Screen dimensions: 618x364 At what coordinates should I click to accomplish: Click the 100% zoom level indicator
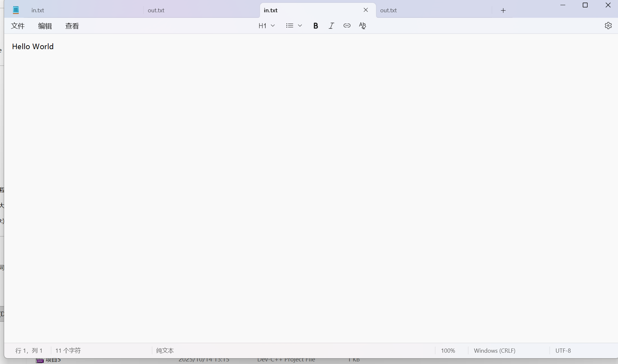(448, 350)
